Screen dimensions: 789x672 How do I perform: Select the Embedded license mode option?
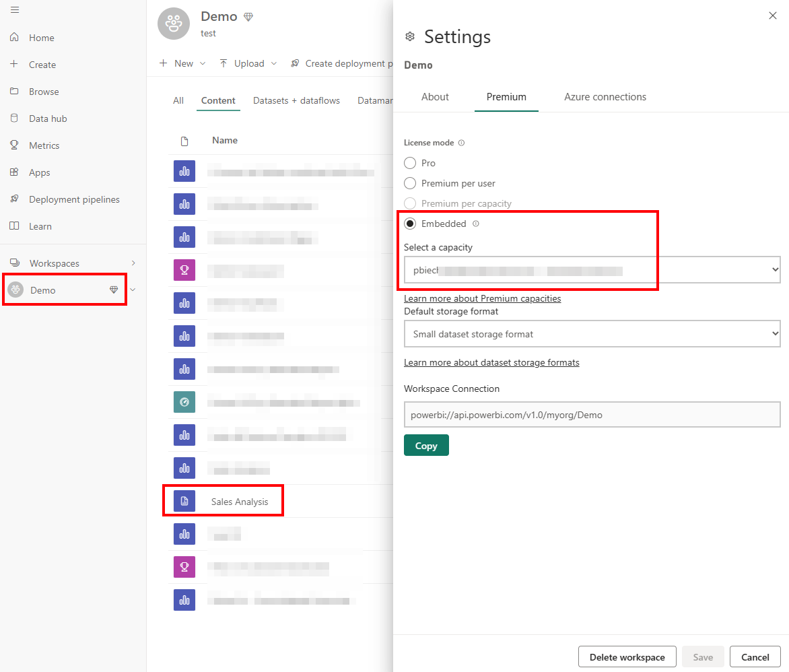[410, 223]
